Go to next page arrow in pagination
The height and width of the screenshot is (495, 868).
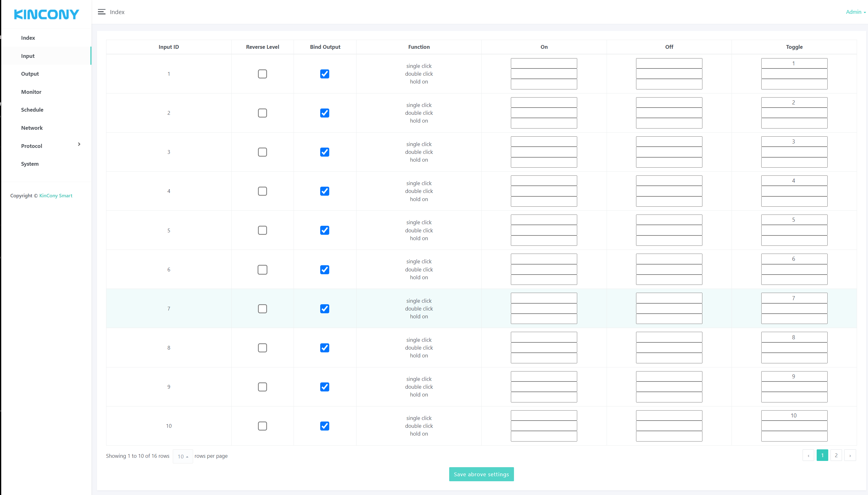coord(850,456)
